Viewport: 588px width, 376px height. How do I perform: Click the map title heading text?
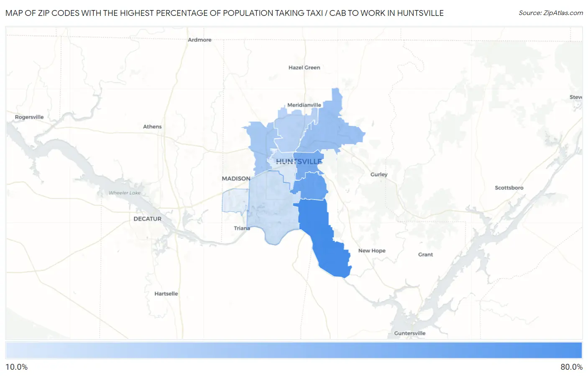click(x=225, y=13)
